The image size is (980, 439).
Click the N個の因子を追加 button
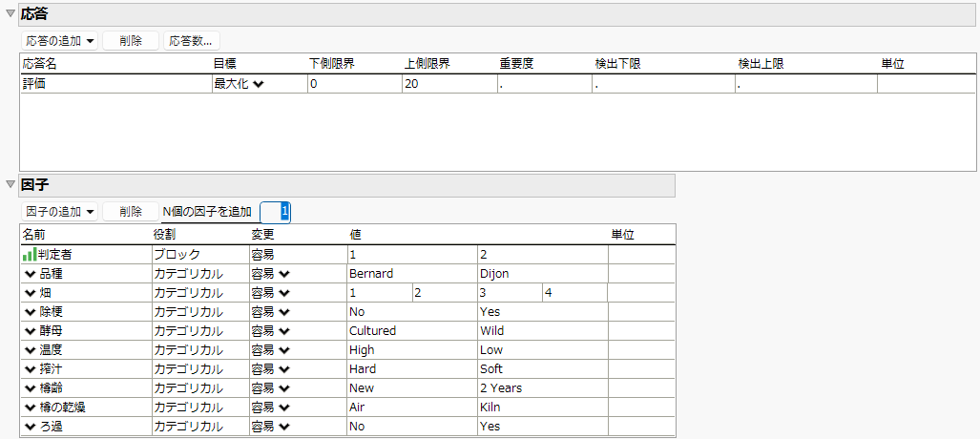[207, 212]
